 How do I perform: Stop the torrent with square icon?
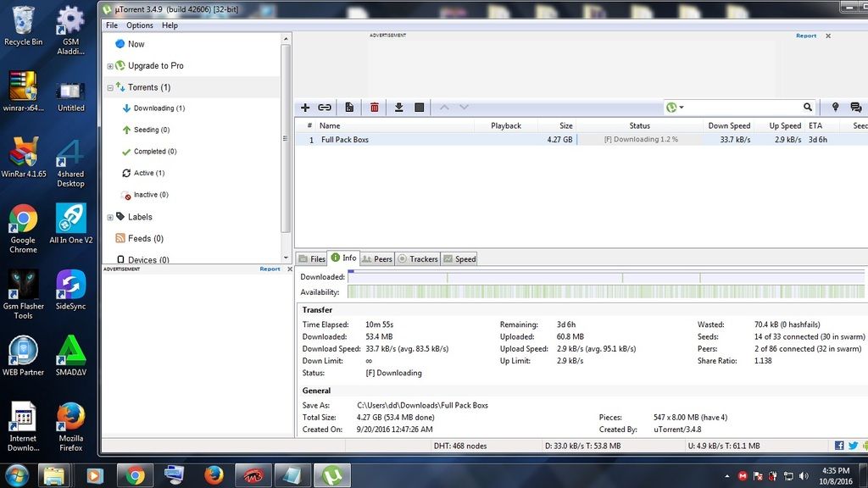(419, 108)
